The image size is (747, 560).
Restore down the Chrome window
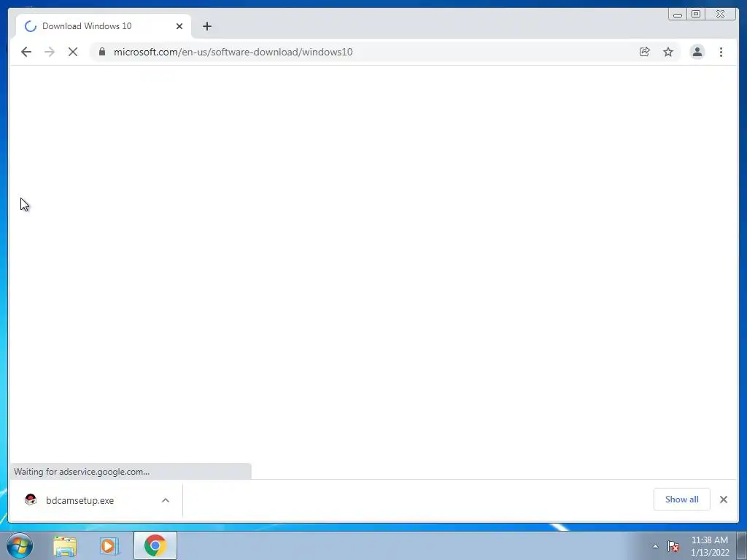pos(695,15)
